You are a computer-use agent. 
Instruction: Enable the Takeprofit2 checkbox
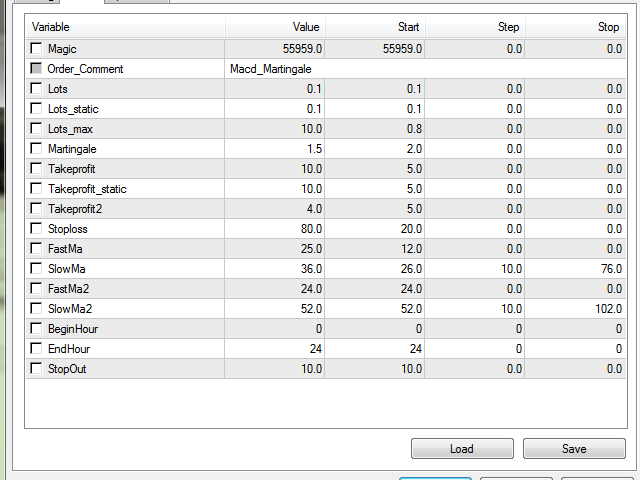tap(36, 208)
